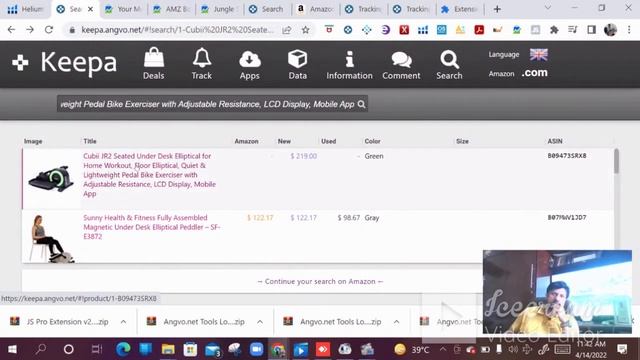Sort by New column header
Viewport: 640px width, 360px height.
(x=284, y=141)
